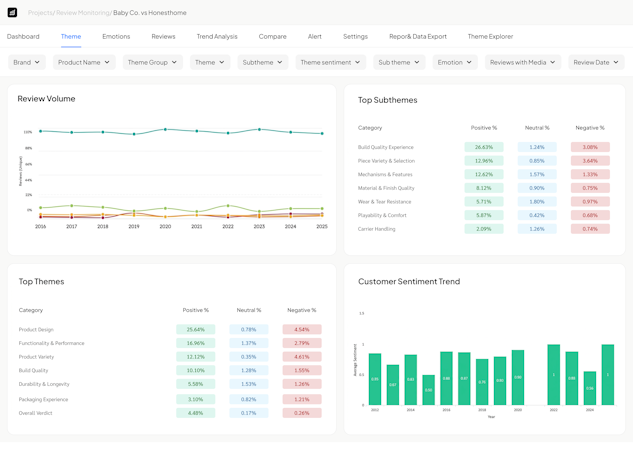Open the Emotions tab
The width and height of the screenshot is (633, 450).
[116, 36]
